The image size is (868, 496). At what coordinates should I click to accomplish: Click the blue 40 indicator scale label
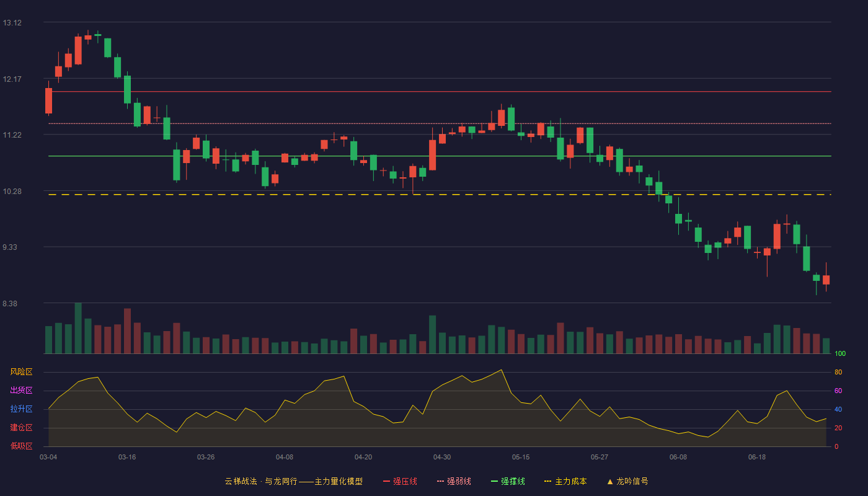click(x=838, y=409)
